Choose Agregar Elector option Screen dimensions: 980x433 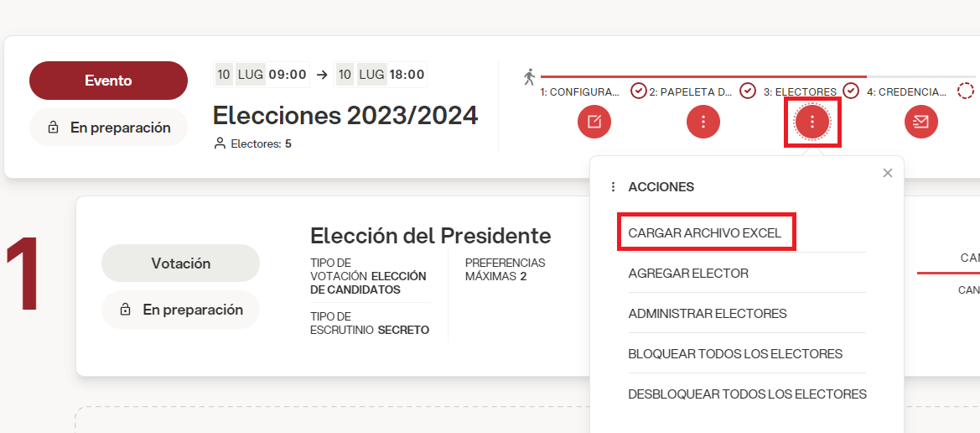pos(688,274)
